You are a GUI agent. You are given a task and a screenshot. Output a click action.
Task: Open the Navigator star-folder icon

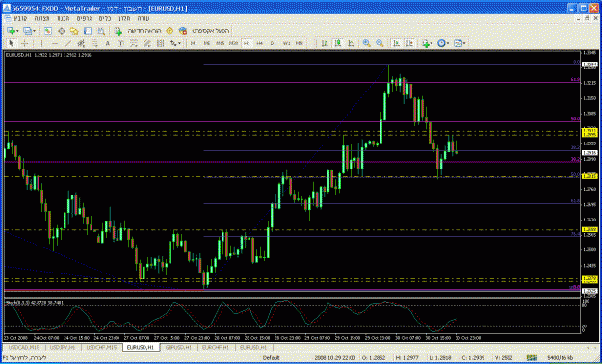pos(74,31)
